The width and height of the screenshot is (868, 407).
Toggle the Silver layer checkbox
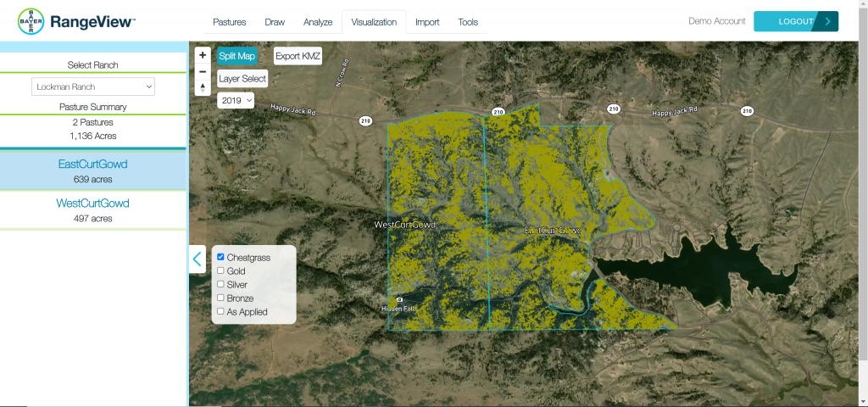click(220, 284)
